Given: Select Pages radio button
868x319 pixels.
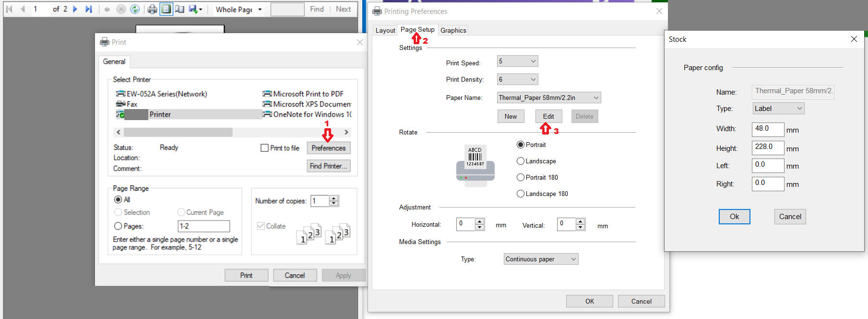Looking at the screenshot, I should click(x=118, y=226).
